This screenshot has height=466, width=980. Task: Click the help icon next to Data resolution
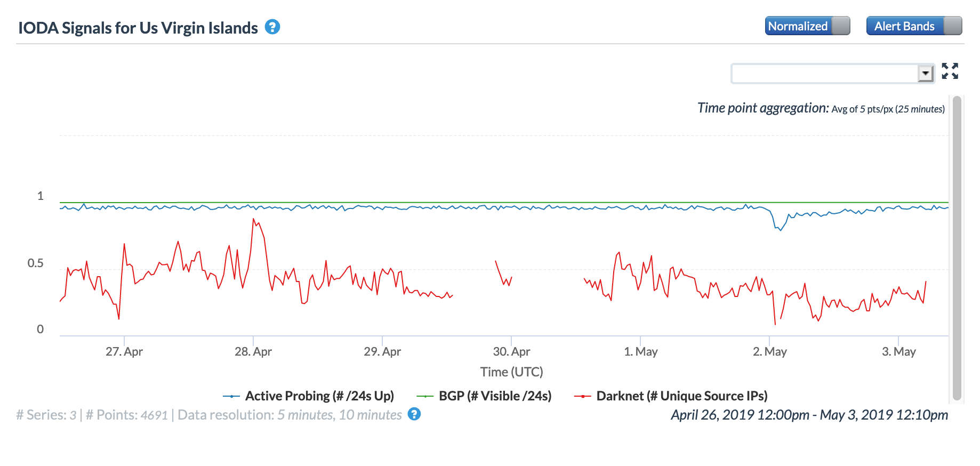coord(414,414)
